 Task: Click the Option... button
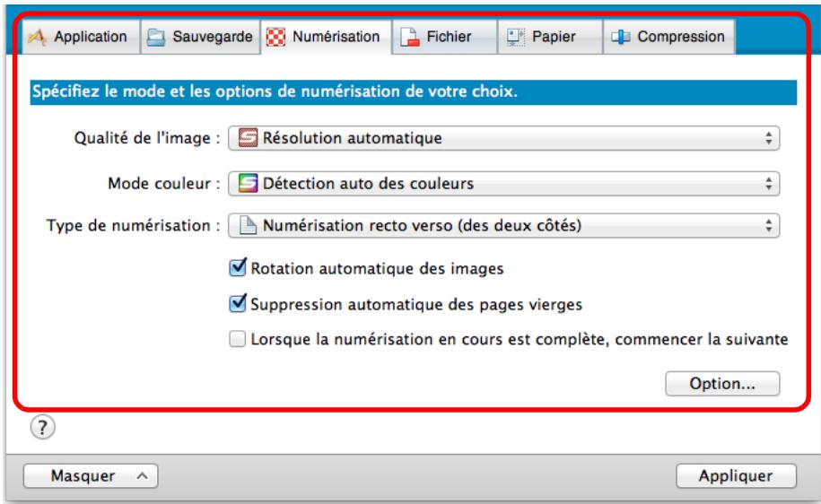(721, 384)
